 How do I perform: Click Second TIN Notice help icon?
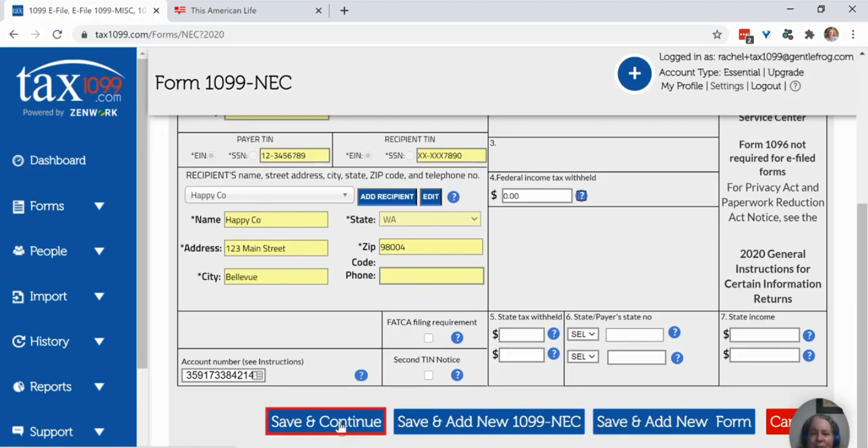pos(457,375)
